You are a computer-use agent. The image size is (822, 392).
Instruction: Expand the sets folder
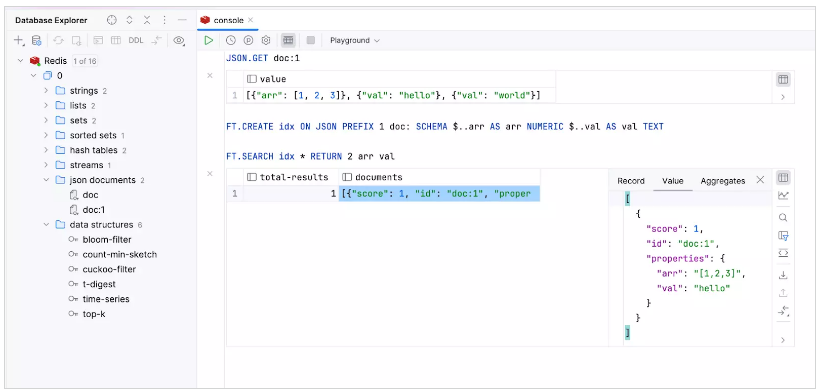tap(46, 120)
